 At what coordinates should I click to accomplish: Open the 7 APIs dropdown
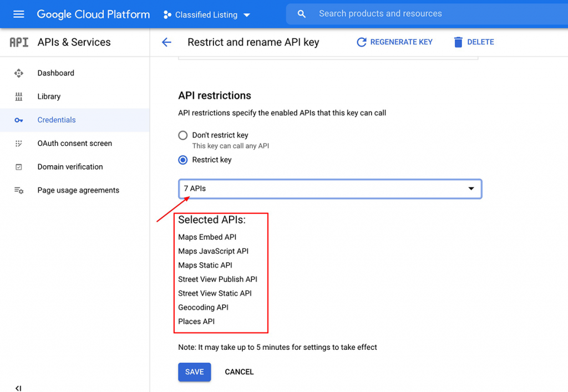[330, 189]
